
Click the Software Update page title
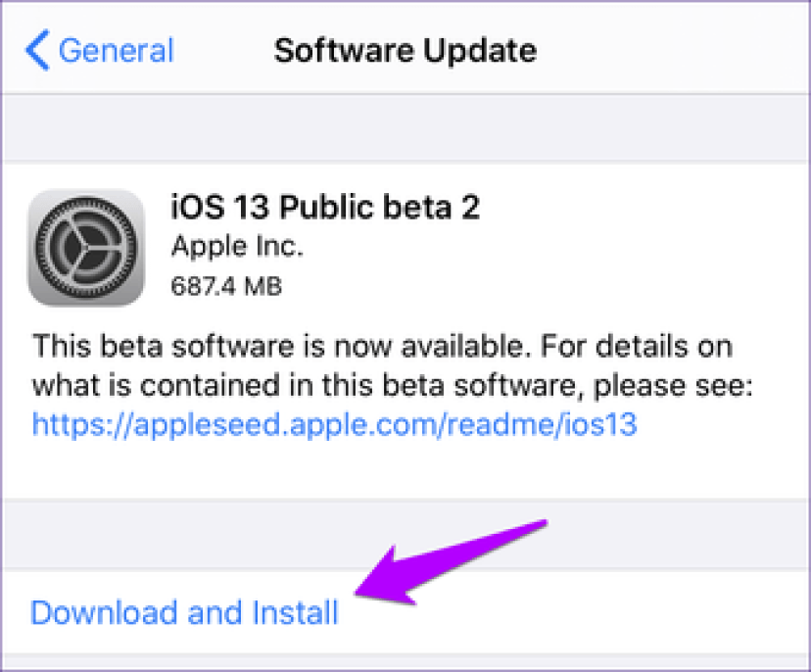point(405,50)
